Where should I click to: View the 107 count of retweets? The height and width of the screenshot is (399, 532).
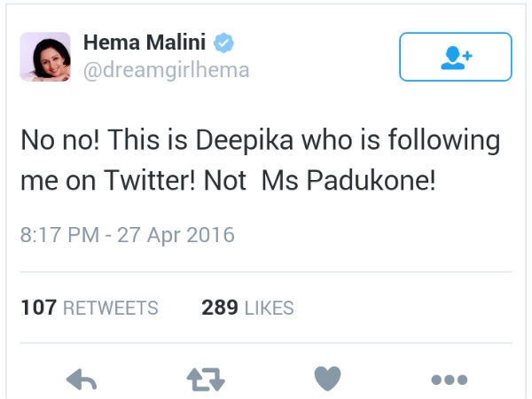38,308
